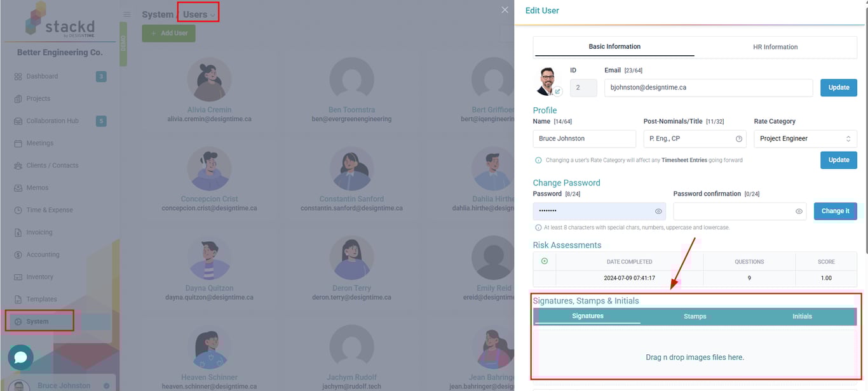The height and width of the screenshot is (391, 868).
Task: Click the signature drag and drop area
Action: [x=695, y=357]
